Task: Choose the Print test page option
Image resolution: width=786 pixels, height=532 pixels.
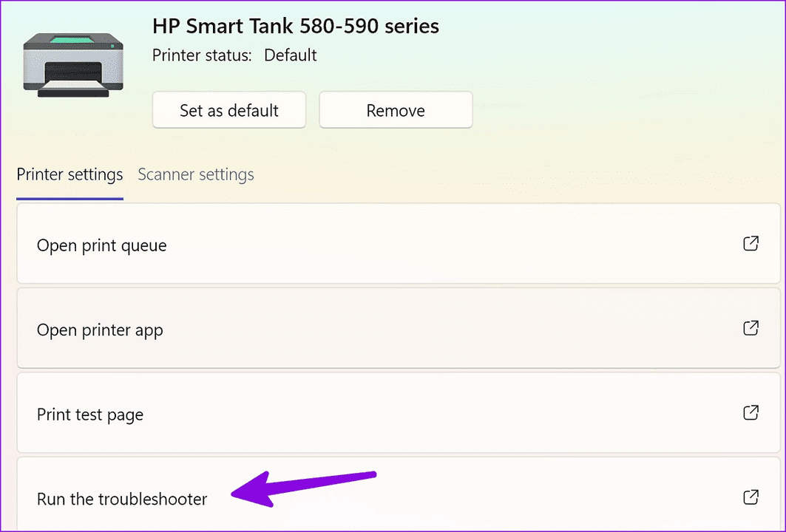Action: pyautogui.click(x=90, y=415)
